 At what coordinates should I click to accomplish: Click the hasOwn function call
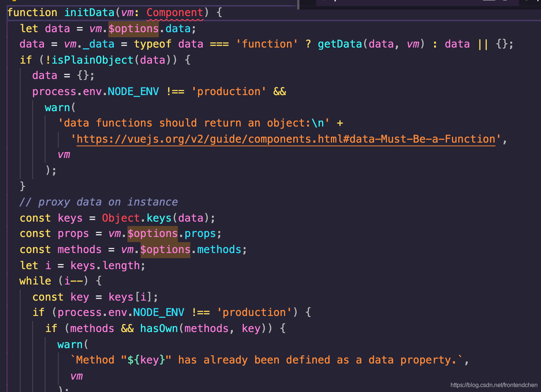click(159, 328)
